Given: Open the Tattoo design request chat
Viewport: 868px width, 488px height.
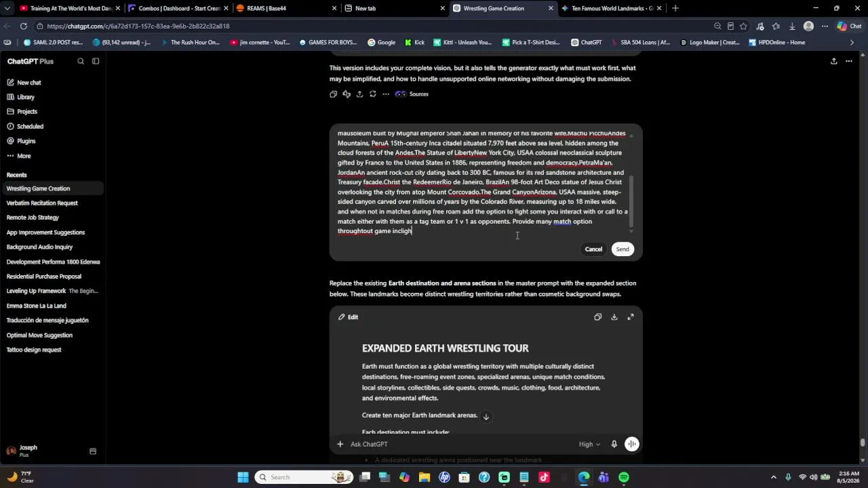Looking at the screenshot, I should click(34, 350).
